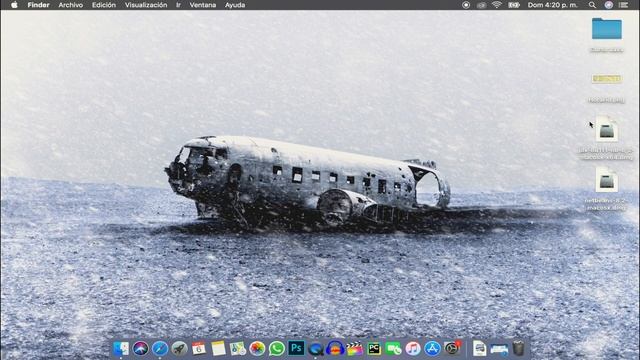This screenshot has height=360, width=640.
Task: Open iTunes music app in Dock
Action: click(413, 349)
